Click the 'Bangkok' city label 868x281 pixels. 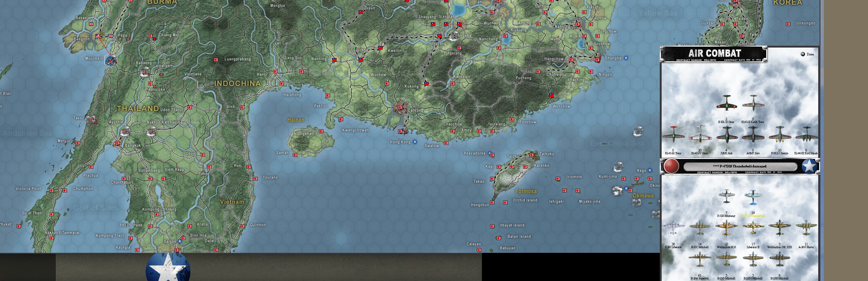point(133,146)
